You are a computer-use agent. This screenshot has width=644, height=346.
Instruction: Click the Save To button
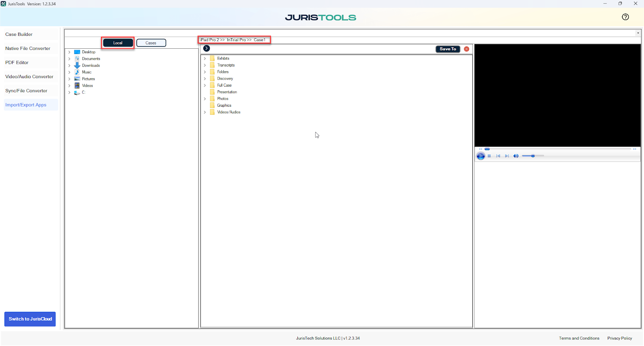coord(448,49)
